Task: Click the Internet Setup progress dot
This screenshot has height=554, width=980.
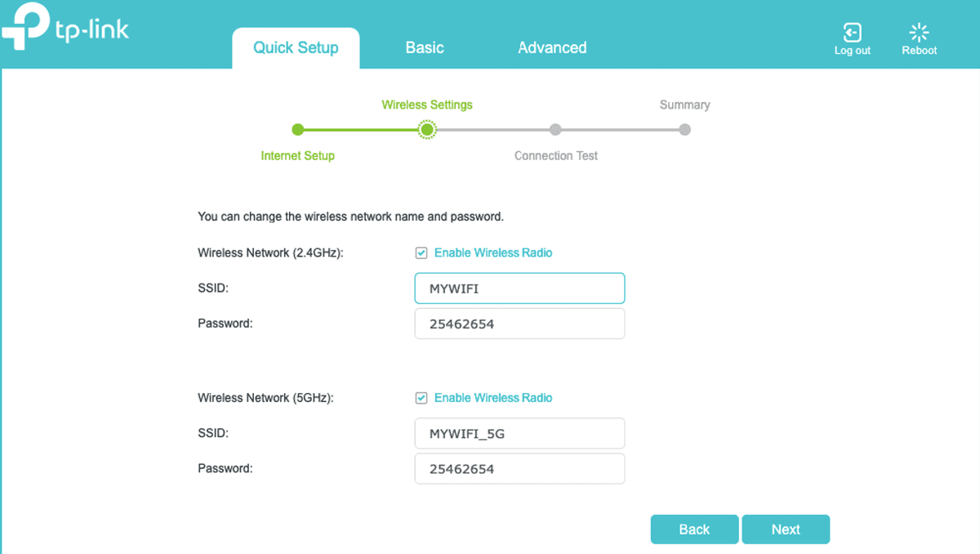Action: pos(297,129)
